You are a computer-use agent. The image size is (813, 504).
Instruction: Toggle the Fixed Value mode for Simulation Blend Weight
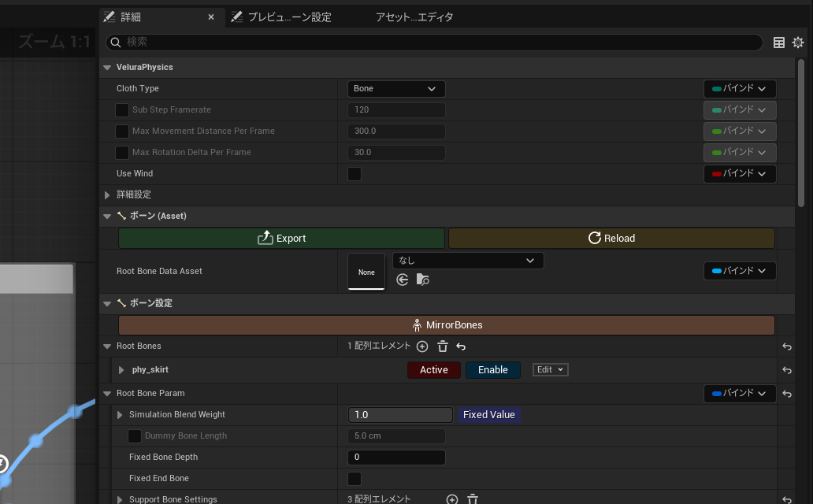click(489, 415)
